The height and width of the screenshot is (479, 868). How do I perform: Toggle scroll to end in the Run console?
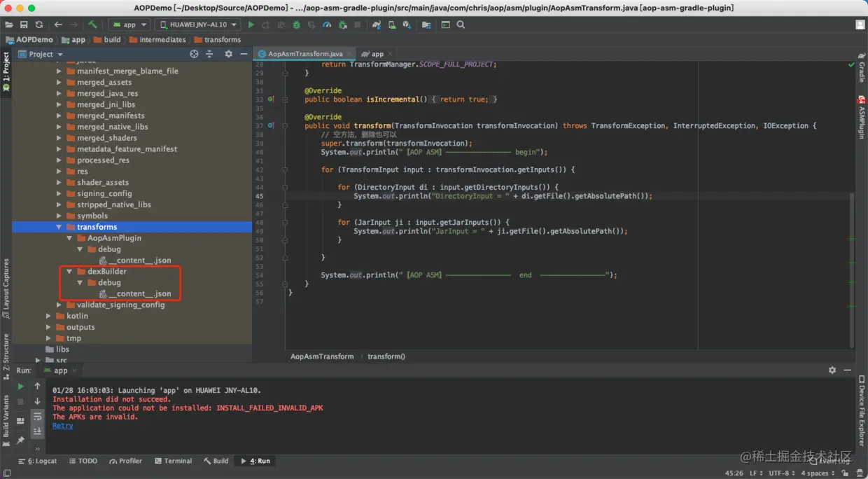click(x=38, y=431)
